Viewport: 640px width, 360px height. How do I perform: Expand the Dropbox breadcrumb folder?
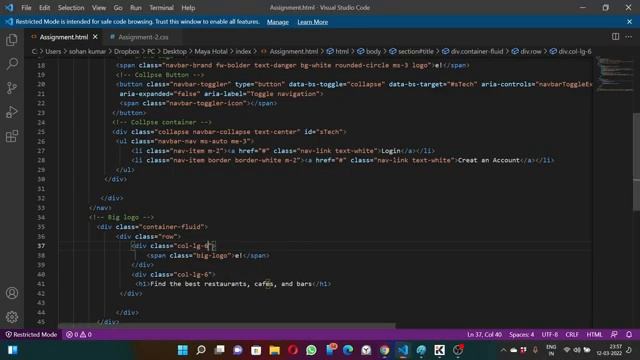127,51
